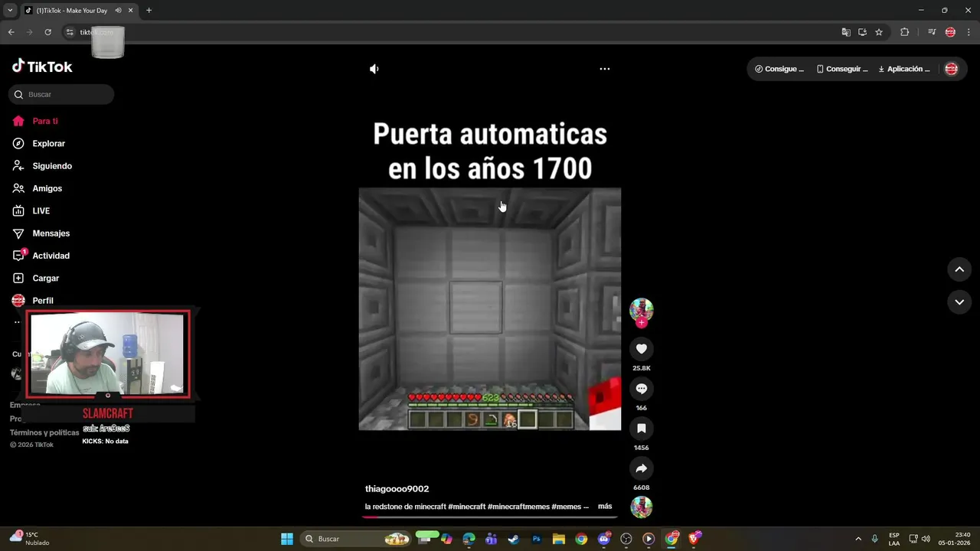
Task: Click the Conseguir app button
Action: 842,69
